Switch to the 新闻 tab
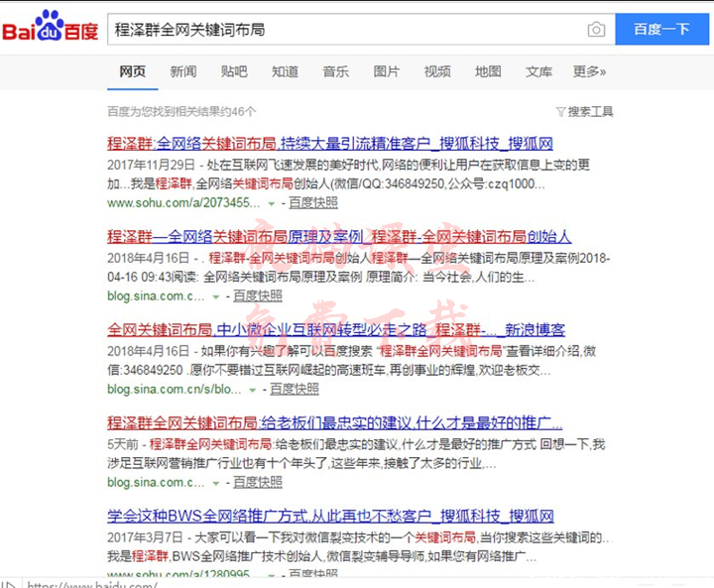This screenshot has height=588, width=714. 183,71
